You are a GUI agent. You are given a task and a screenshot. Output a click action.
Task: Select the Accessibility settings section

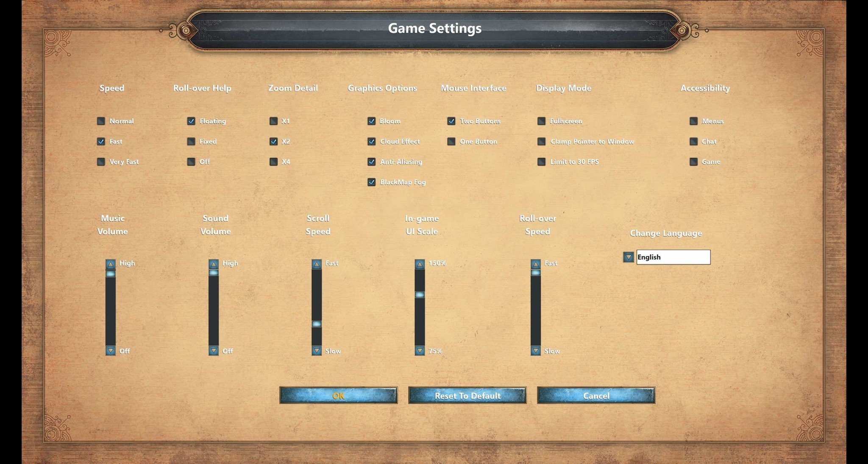tap(704, 87)
